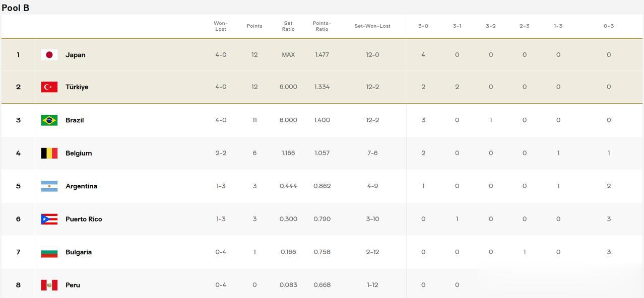The height and width of the screenshot is (298, 644).
Task: Select Puerto Rico's 0.300 set ratio
Action: click(x=288, y=219)
